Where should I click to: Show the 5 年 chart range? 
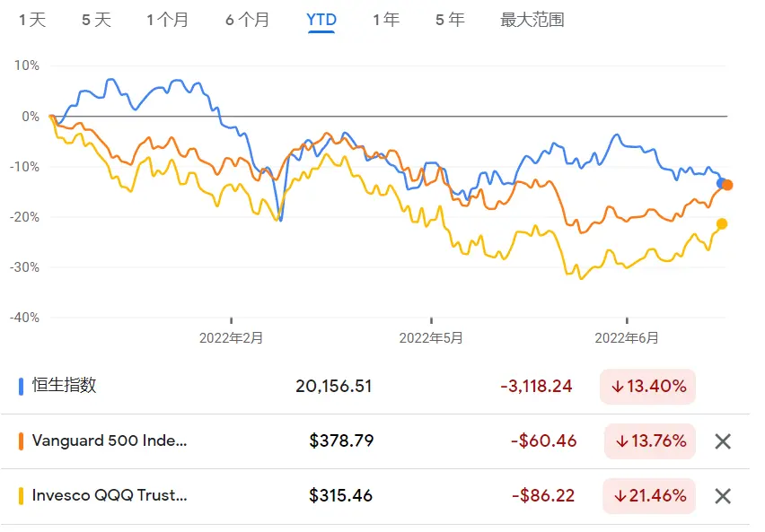click(450, 20)
